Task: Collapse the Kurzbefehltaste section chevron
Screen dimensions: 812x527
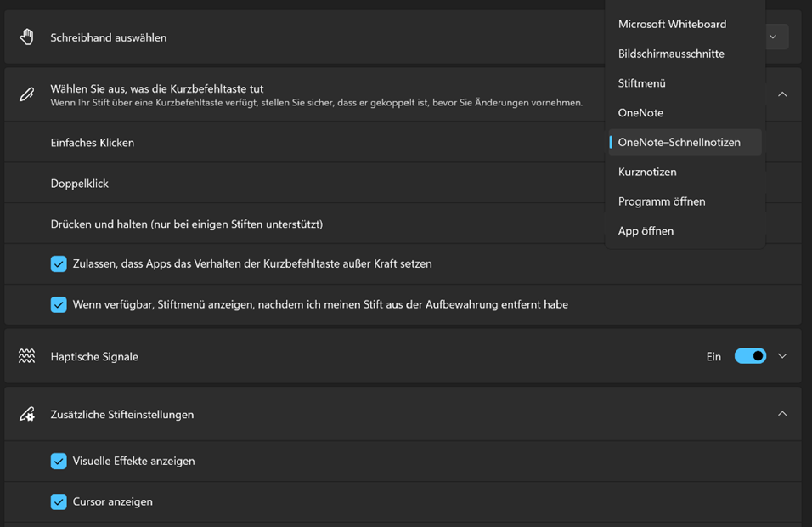Action: 782,93
